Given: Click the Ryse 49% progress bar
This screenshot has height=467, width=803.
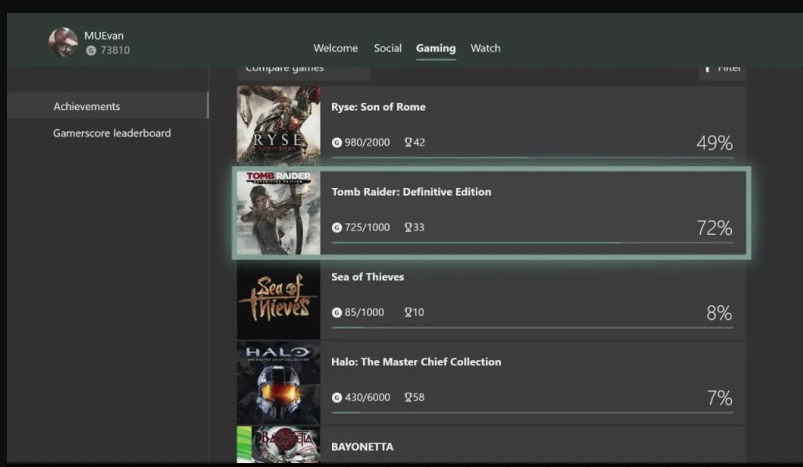Looking at the screenshot, I should pos(533,157).
